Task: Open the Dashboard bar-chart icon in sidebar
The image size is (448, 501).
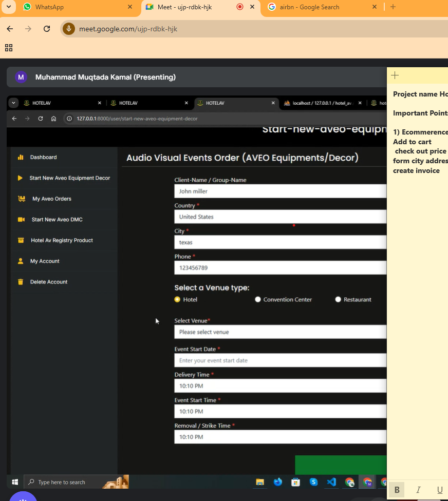Action: [21, 157]
